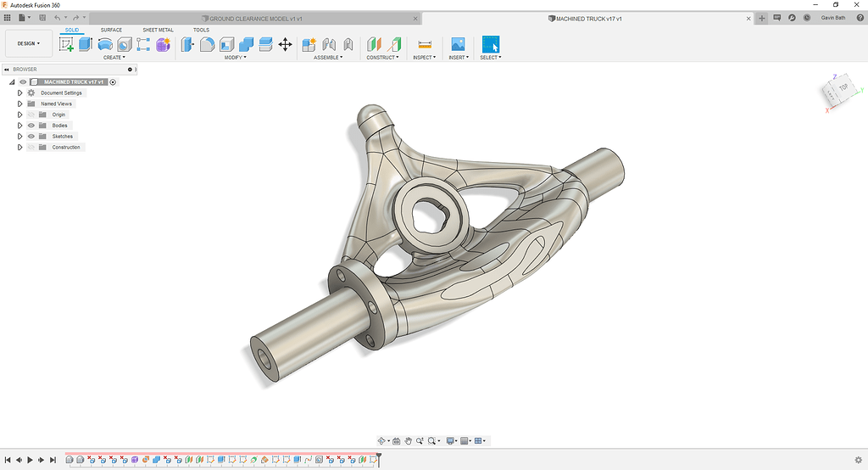This screenshot has width=868, height=470.
Task: Open the Gavin Bath account menu
Action: tap(833, 18)
